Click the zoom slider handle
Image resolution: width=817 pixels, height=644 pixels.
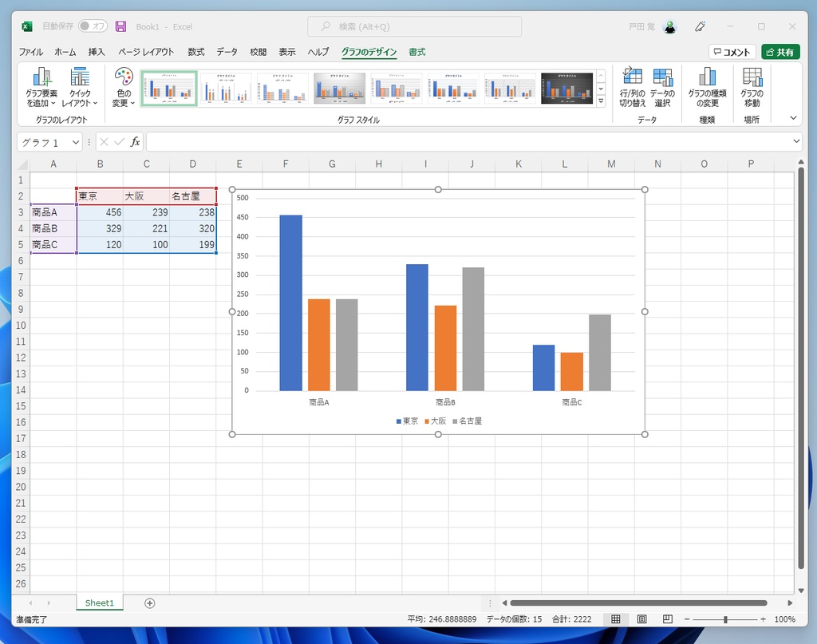click(725, 619)
